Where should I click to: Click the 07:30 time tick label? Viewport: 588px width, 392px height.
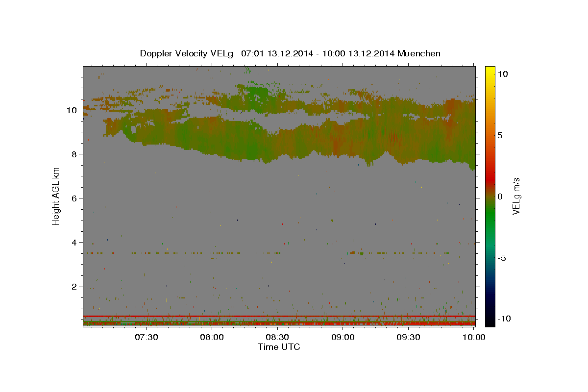(x=147, y=337)
